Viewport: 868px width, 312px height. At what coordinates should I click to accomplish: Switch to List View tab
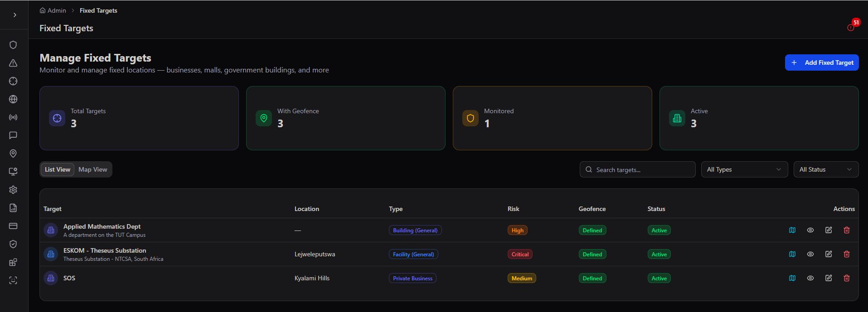tap(58, 169)
